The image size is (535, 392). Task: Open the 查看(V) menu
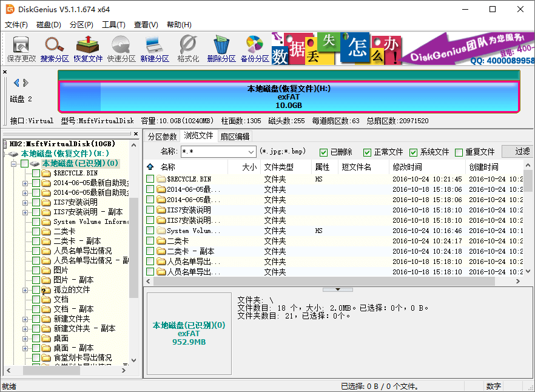146,25
